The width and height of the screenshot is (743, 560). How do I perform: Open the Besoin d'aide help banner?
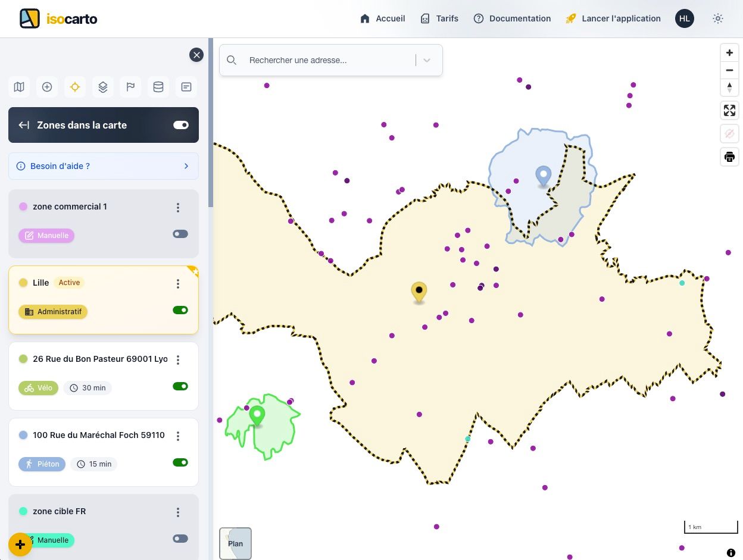(104, 166)
